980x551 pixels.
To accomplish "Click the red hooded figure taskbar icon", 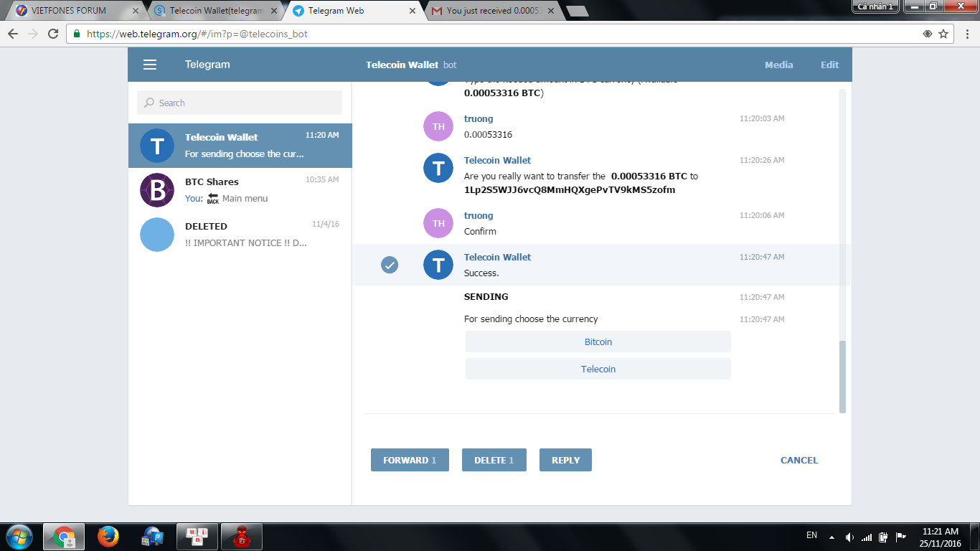I will [x=242, y=537].
